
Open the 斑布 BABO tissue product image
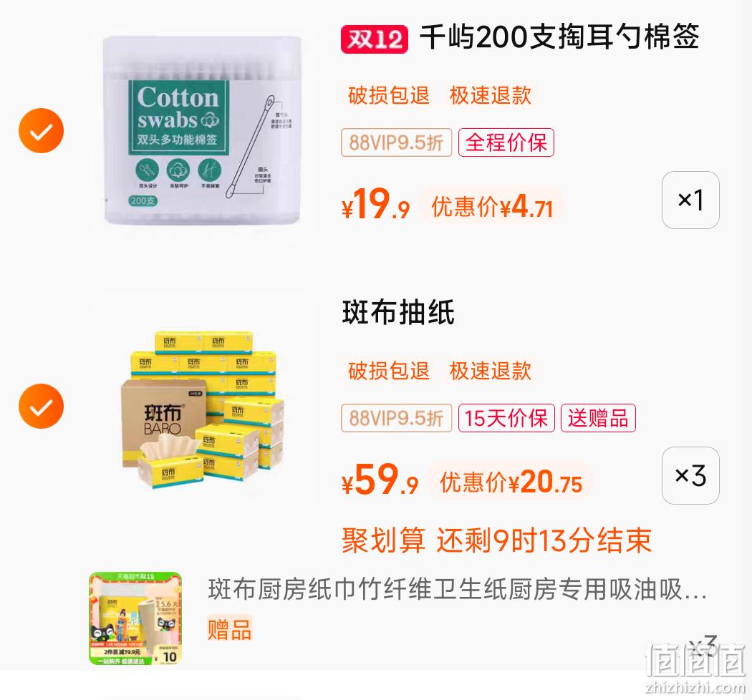[x=203, y=407]
